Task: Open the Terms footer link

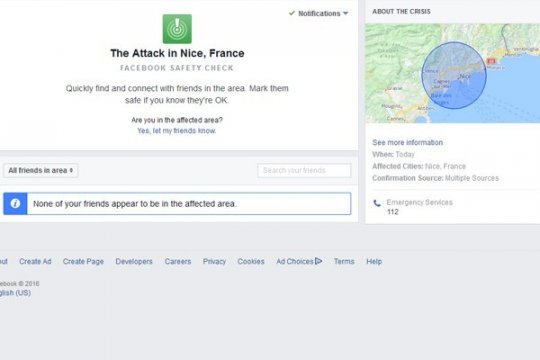Action: point(344,261)
